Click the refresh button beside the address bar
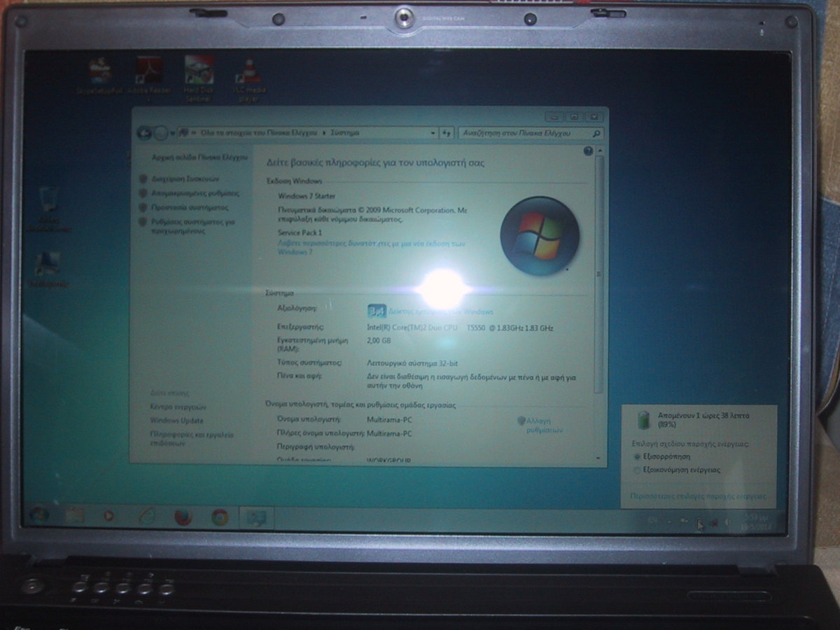 tap(447, 132)
